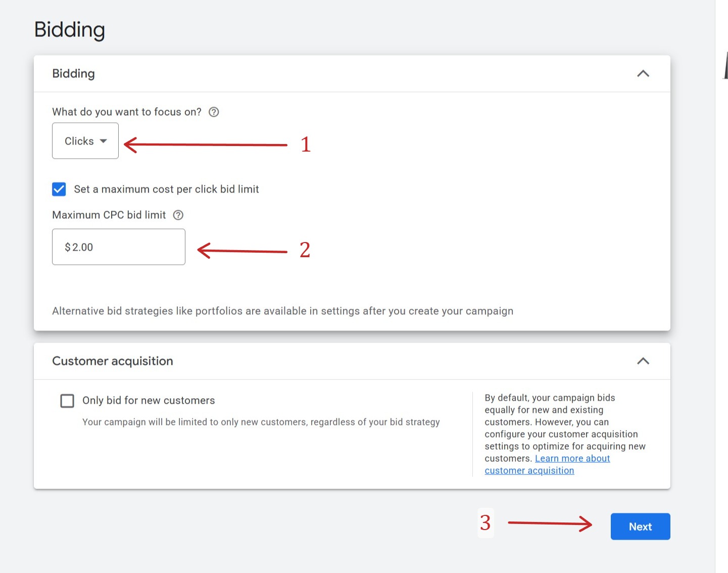Collapse the Bidding section
This screenshot has height=573, width=728.
(x=643, y=74)
